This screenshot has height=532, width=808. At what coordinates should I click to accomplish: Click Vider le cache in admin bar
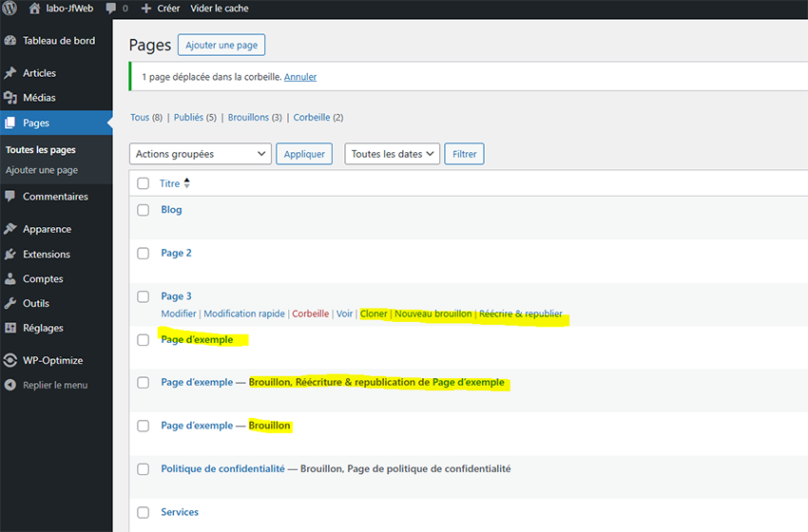220,9
